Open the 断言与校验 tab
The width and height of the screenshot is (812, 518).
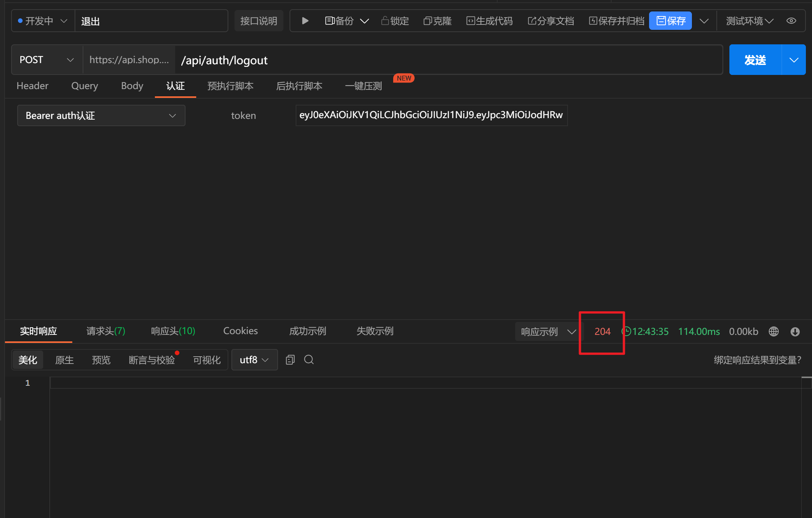(x=151, y=359)
